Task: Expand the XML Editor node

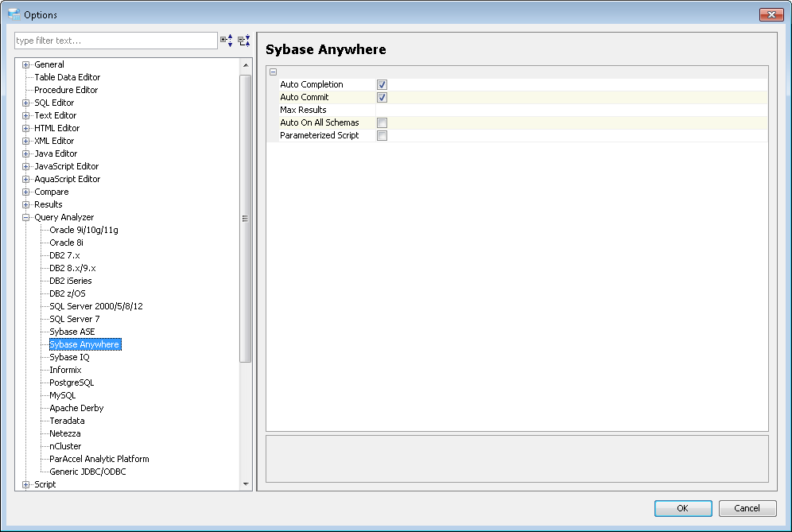Action: tap(25, 141)
